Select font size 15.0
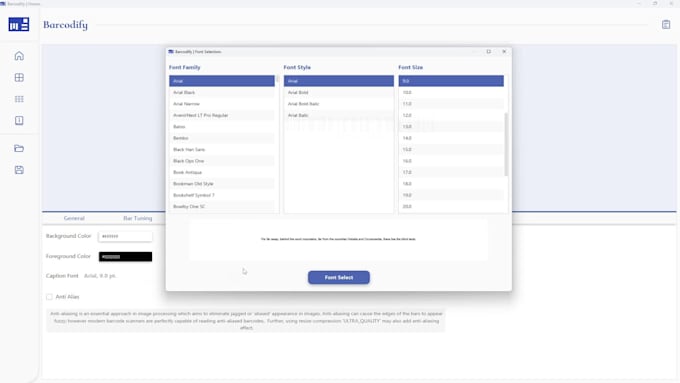680x383 pixels. pyautogui.click(x=451, y=149)
